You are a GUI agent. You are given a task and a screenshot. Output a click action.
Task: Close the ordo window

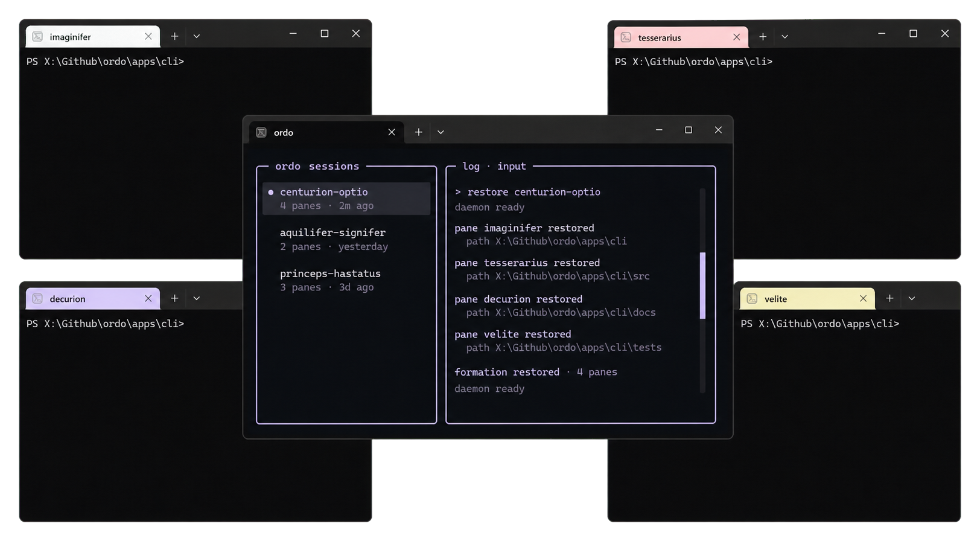click(x=718, y=130)
